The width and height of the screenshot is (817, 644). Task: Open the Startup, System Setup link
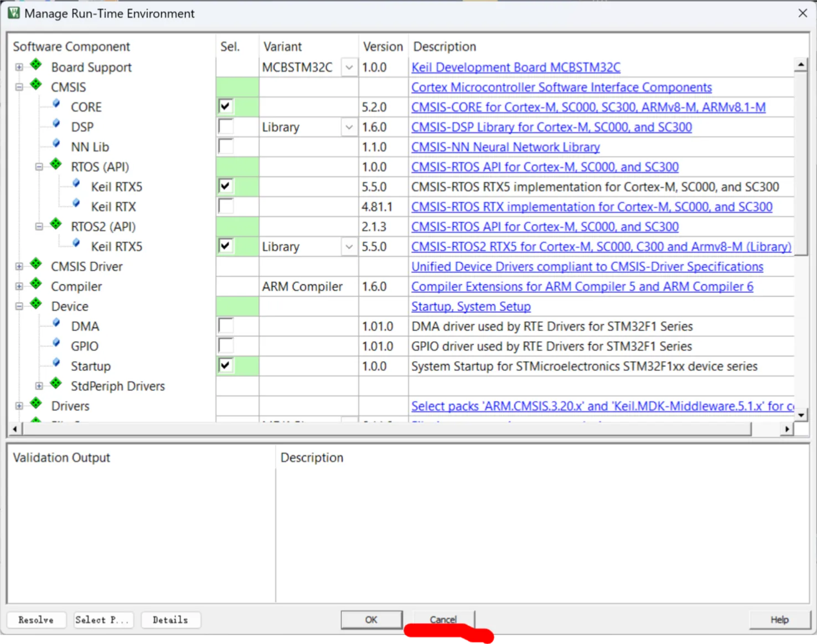pos(471,306)
